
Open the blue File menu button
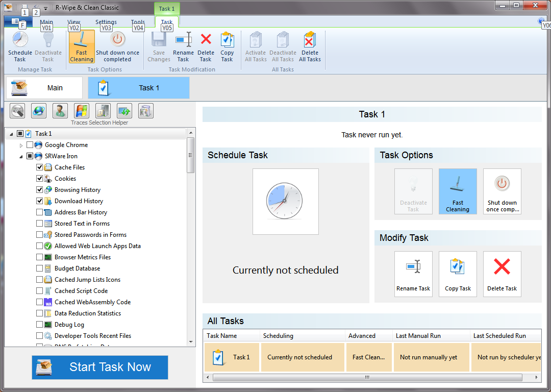pos(18,21)
